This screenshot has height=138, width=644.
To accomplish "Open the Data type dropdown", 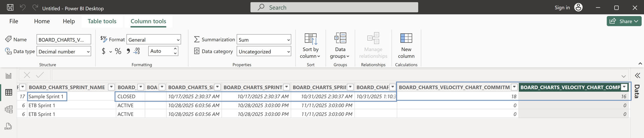I will [x=64, y=51].
